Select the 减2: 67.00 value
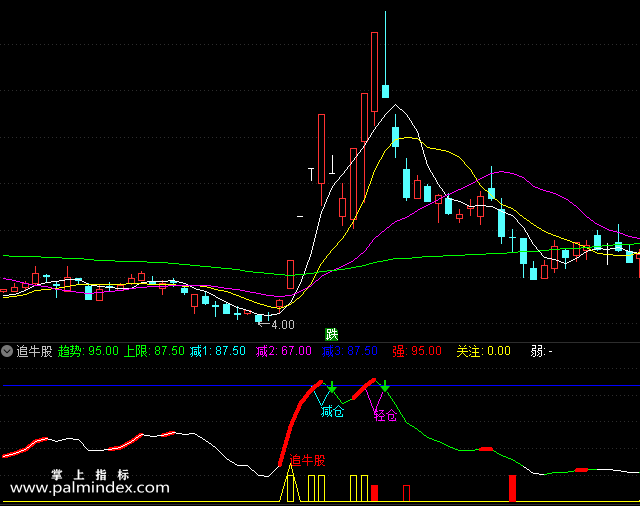Viewport: 640px width, 506px height. click(x=284, y=351)
